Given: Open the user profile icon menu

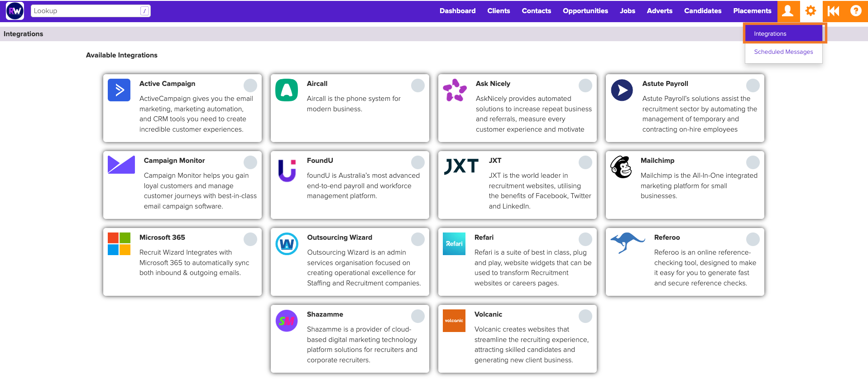Looking at the screenshot, I should [x=788, y=11].
